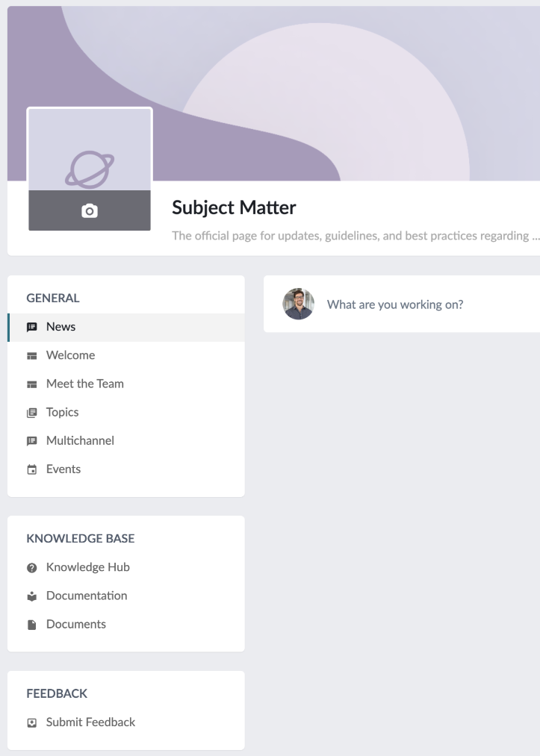Screen dimensions: 540x756
Task: Click the Submit Feedback icon
Action: coord(32,722)
